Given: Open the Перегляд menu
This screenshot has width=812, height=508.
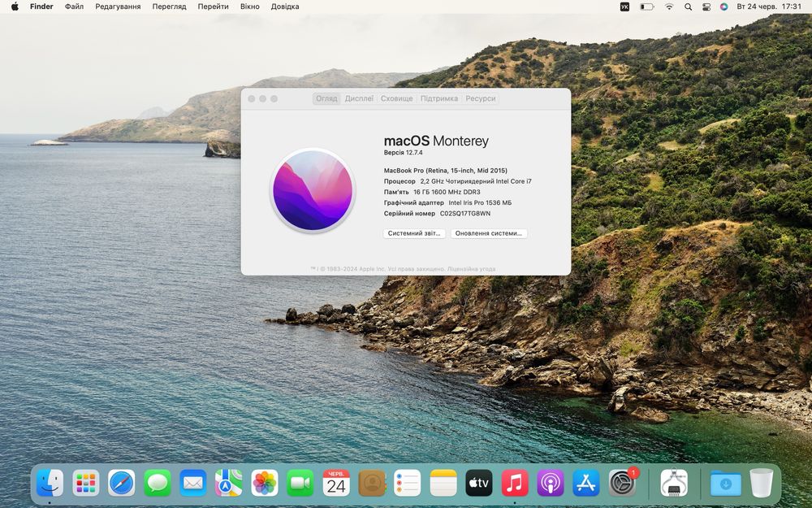Looking at the screenshot, I should click(169, 7).
